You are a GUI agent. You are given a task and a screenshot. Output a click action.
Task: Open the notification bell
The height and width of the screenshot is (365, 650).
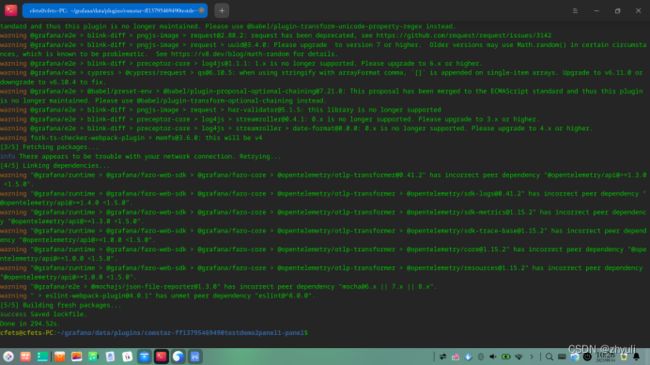coord(636,357)
